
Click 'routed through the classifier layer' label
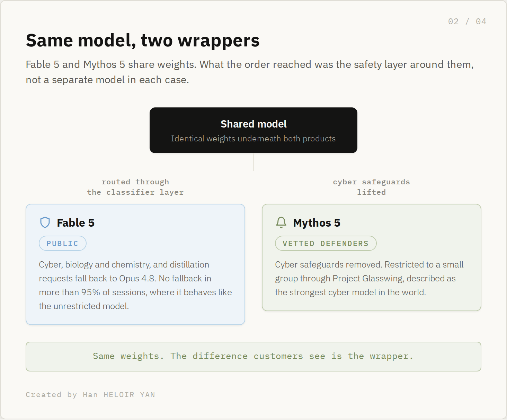tap(135, 187)
